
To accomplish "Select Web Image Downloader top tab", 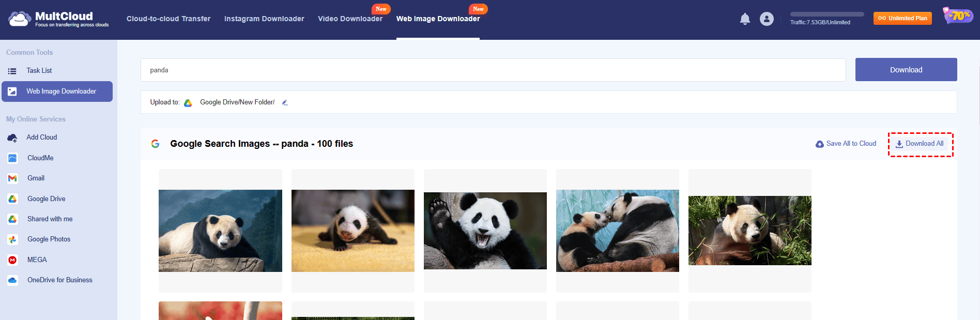I will pyautogui.click(x=438, y=19).
